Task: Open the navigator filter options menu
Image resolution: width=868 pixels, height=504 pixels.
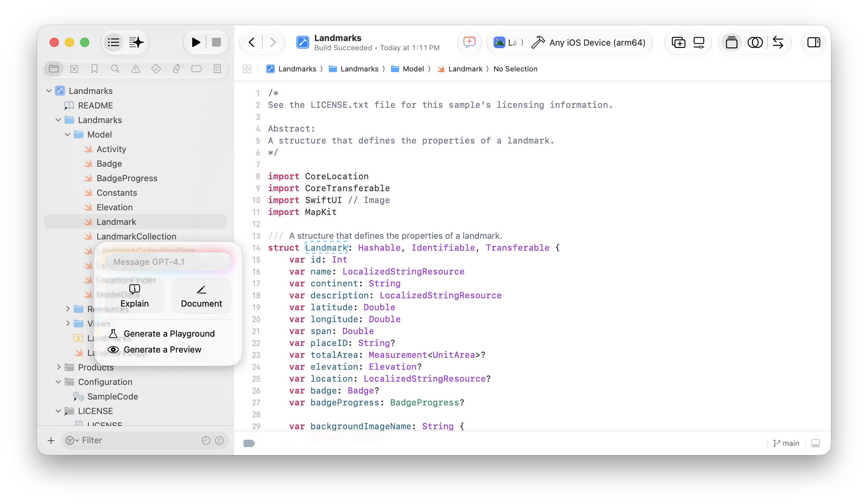Action: (72, 440)
